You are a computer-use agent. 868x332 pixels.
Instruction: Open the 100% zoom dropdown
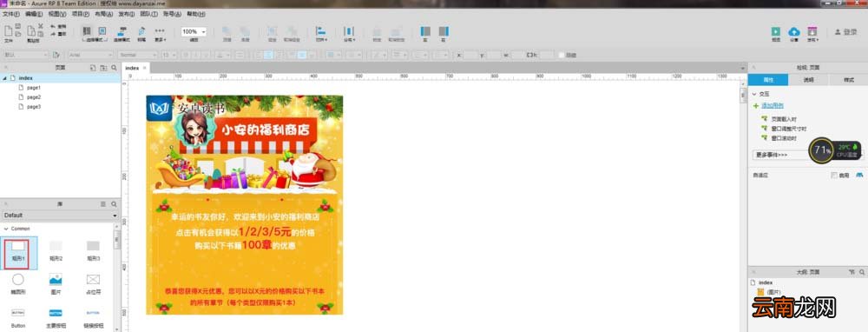tap(194, 32)
